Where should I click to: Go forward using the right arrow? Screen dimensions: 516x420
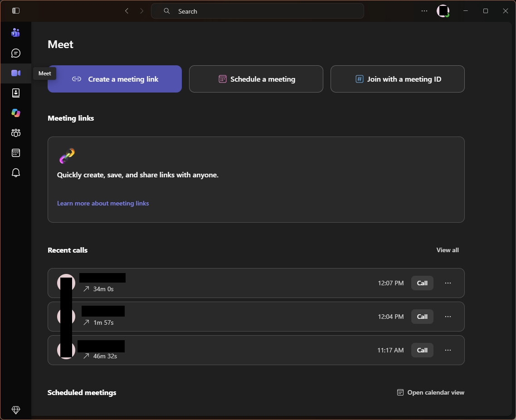142,11
